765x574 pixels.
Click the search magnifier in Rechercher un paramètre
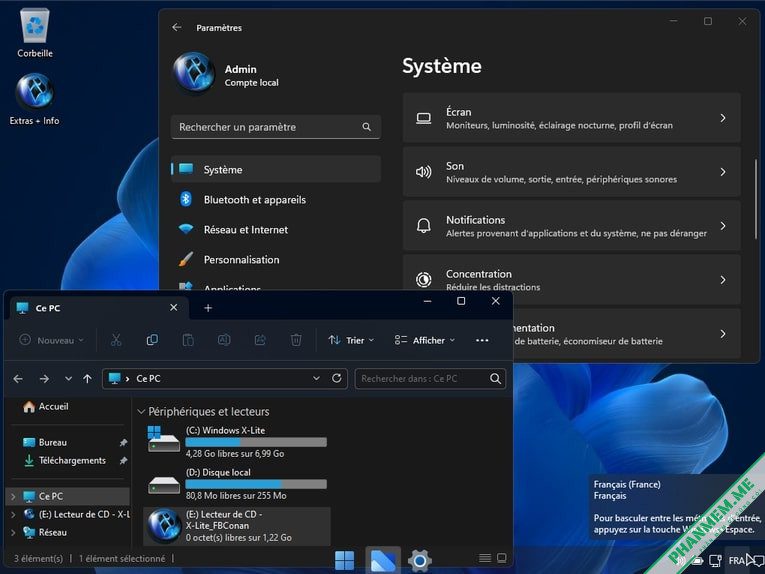366,127
